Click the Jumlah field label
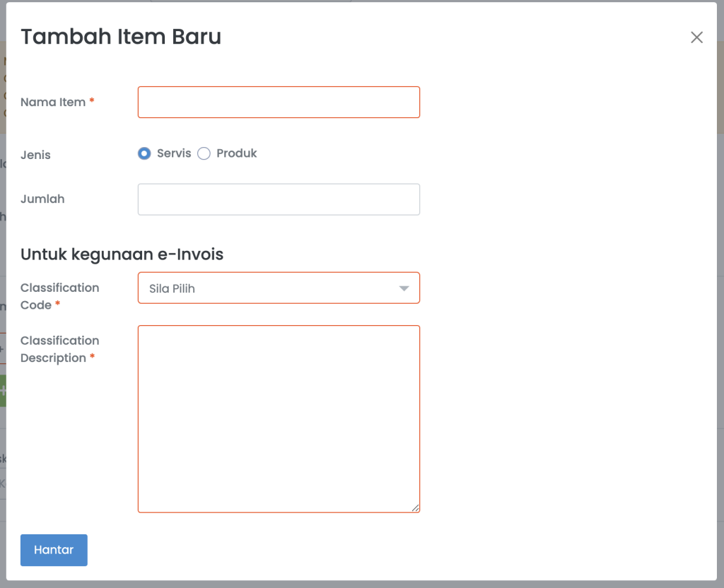 pyautogui.click(x=42, y=199)
